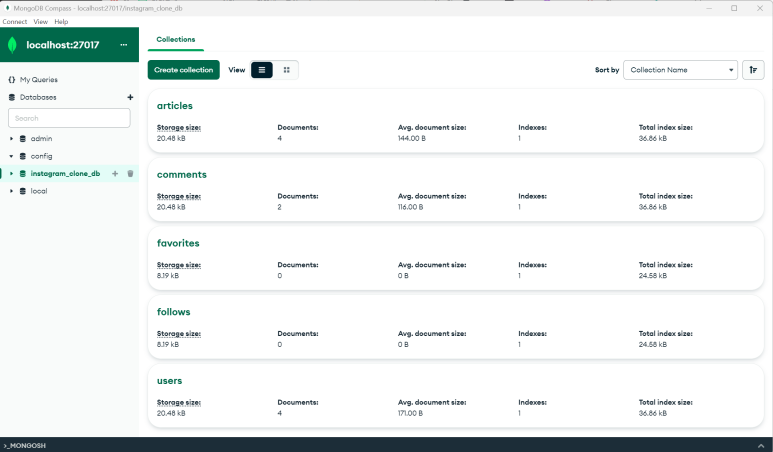Click Storage size label under articles

[178, 127]
